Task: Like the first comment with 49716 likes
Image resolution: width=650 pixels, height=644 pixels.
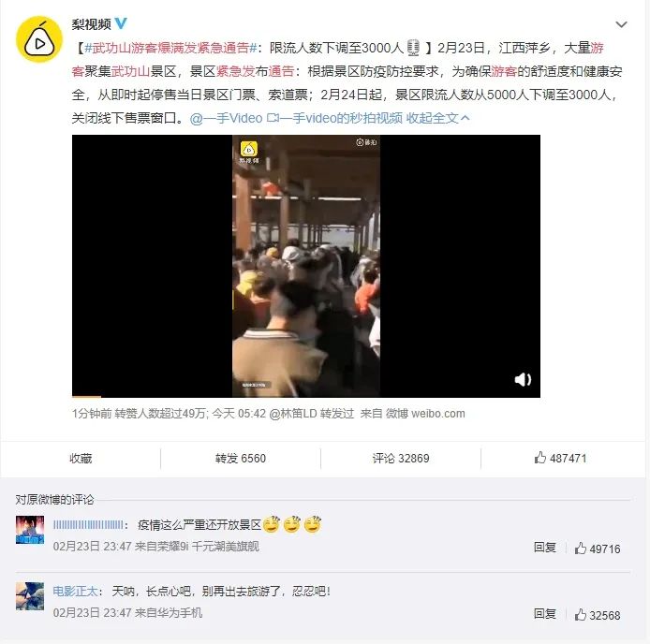Action: [598, 549]
